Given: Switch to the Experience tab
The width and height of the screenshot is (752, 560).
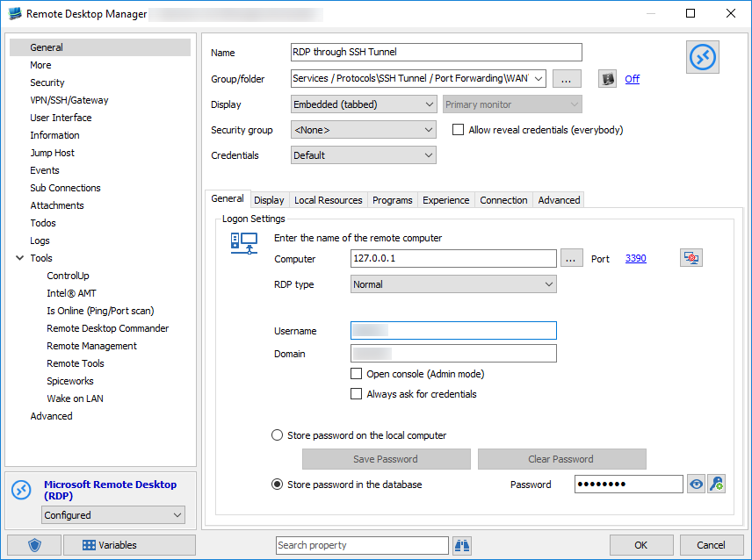Looking at the screenshot, I should 445,199.
